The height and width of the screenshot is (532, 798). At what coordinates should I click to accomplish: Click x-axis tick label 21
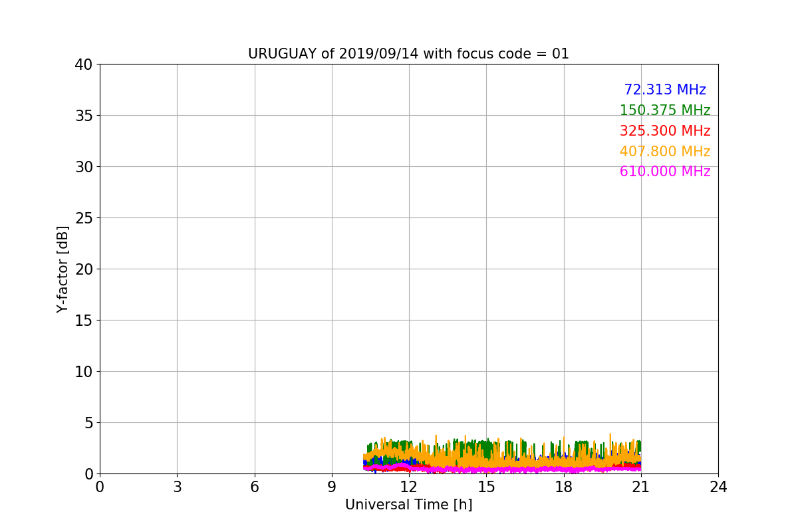click(x=641, y=487)
